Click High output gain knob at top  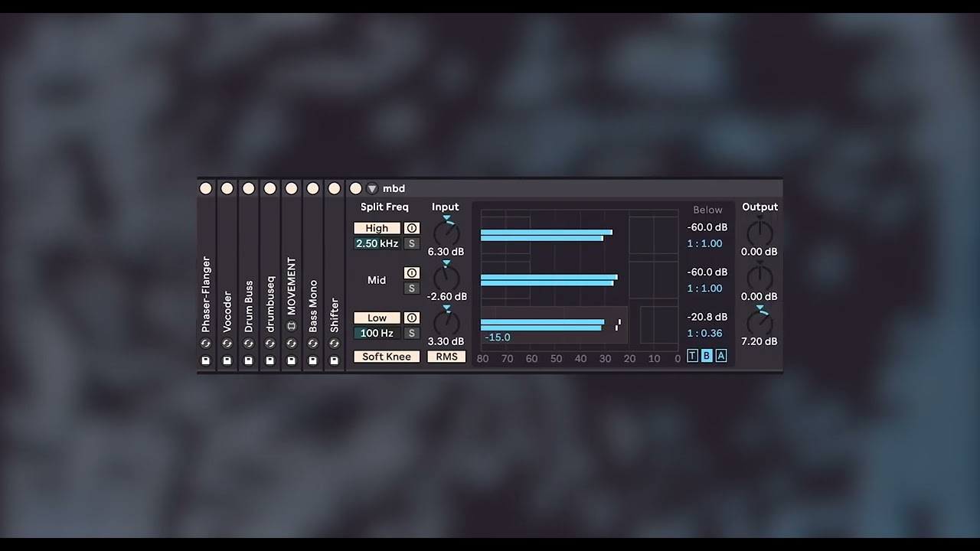pyautogui.click(x=759, y=233)
